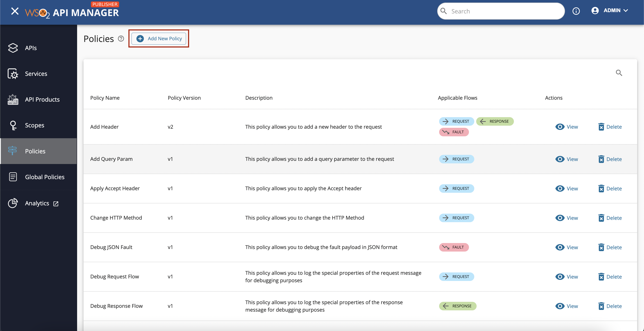Open Services in the sidebar
Viewport: 644px width, 331px height.
click(39, 73)
